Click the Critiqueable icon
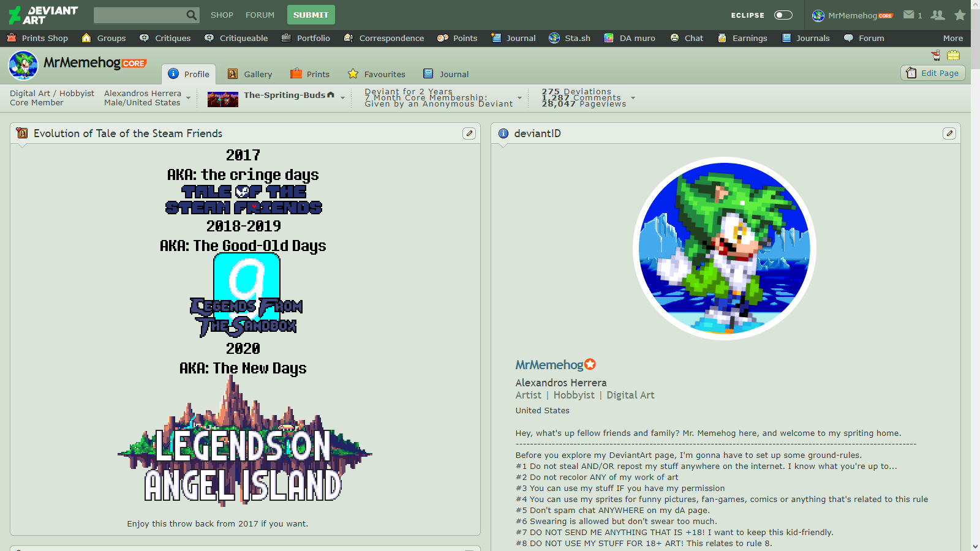Screen dimensions: 980x551 click(209, 38)
